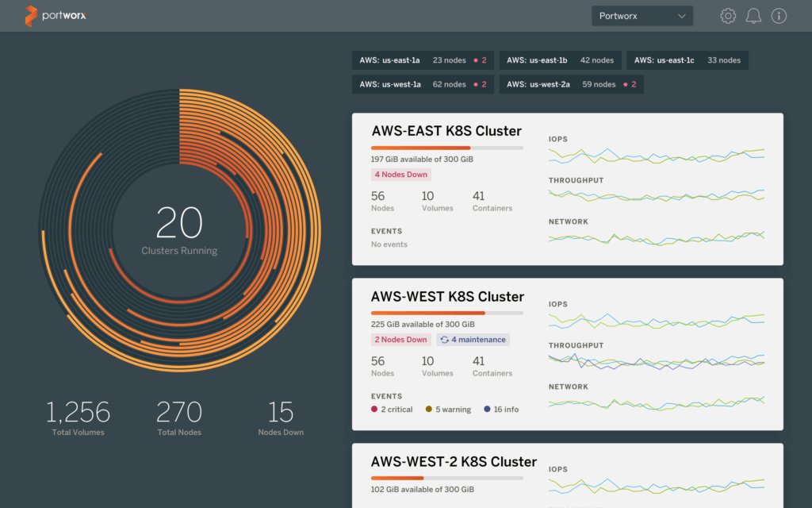Open the settings gear icon

click(728, 15)
